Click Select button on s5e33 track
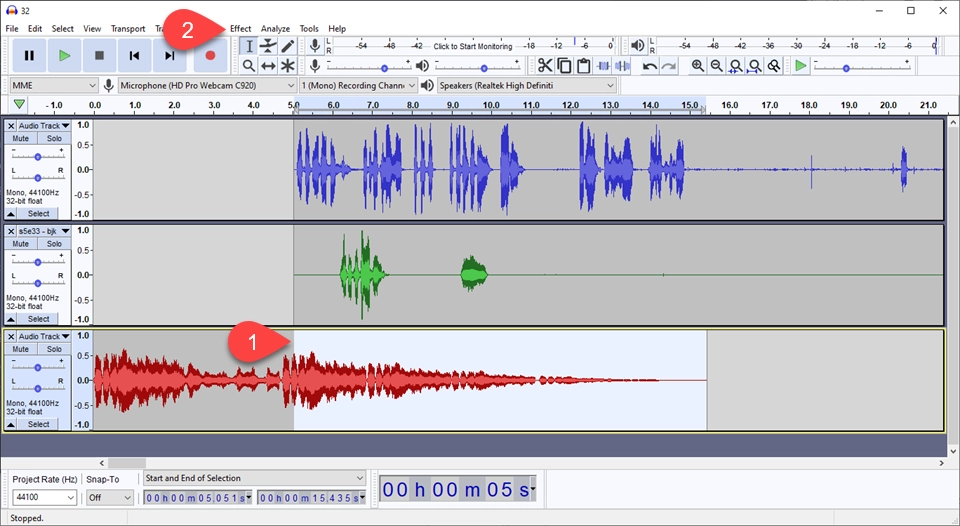 click(x=38, y=319)
